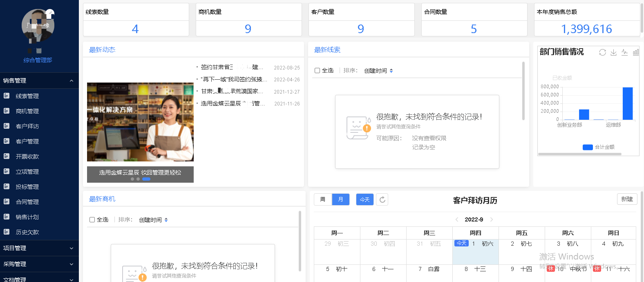644x282 pixels.
Task: Expand the 项目管理 menu section
Action: pos(39,248)
